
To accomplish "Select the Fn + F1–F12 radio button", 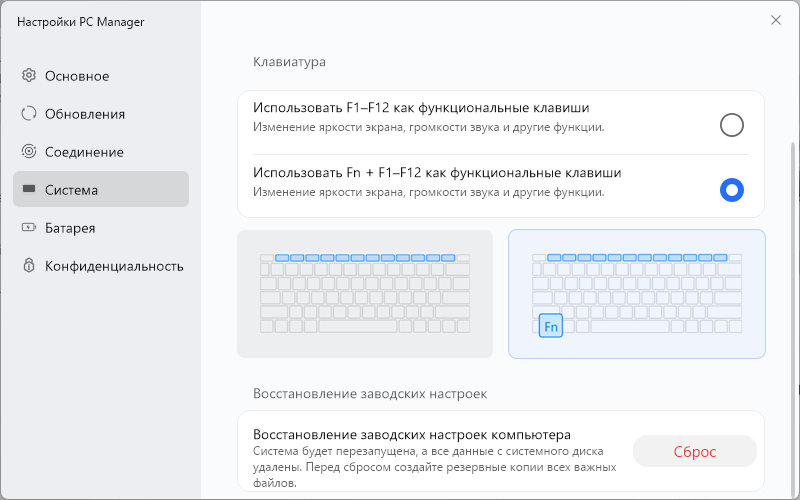I will click(x=732, y=190).
